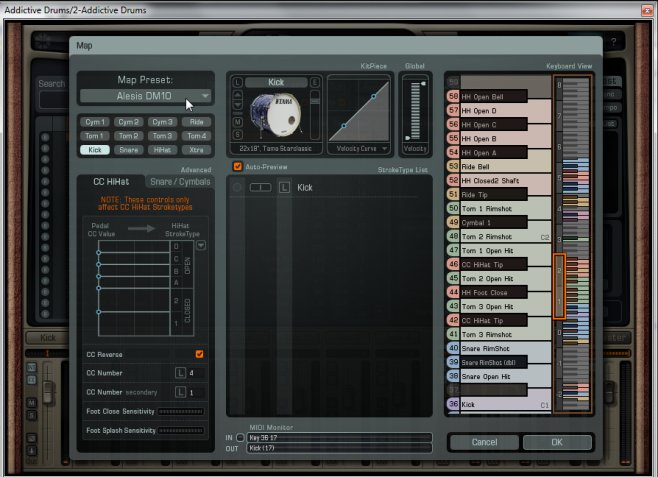Click the CC Number secondary value 1 field

pos(196,392)
